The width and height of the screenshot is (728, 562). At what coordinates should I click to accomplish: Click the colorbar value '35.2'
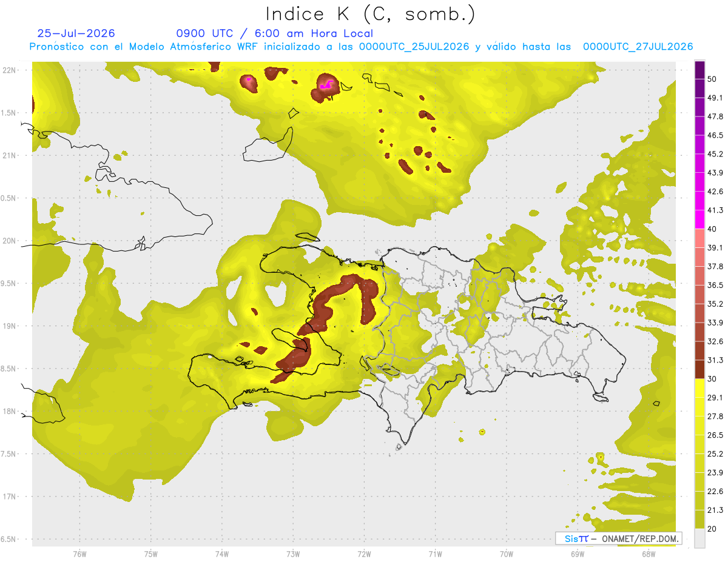point(715,304)
